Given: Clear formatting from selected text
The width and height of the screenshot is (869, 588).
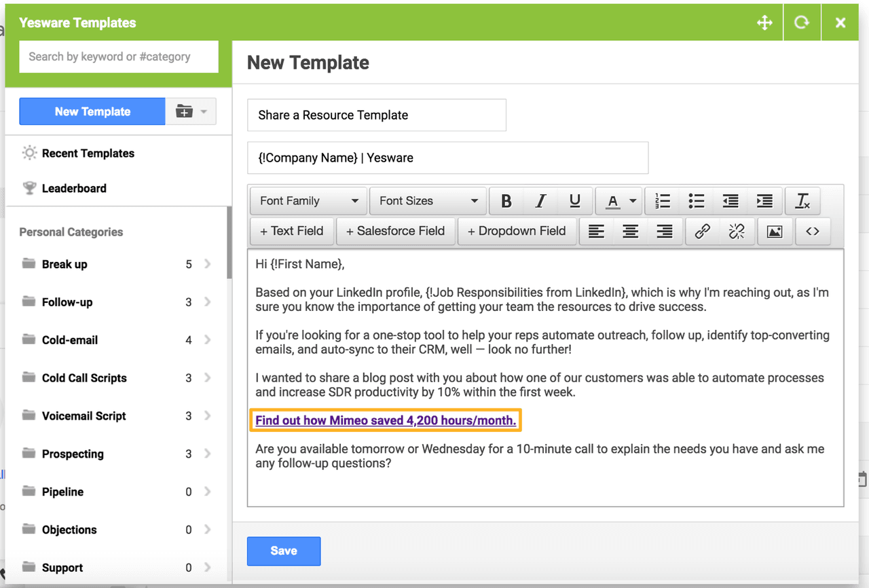Looking at the screenshot, I should [x=802, y=201].
